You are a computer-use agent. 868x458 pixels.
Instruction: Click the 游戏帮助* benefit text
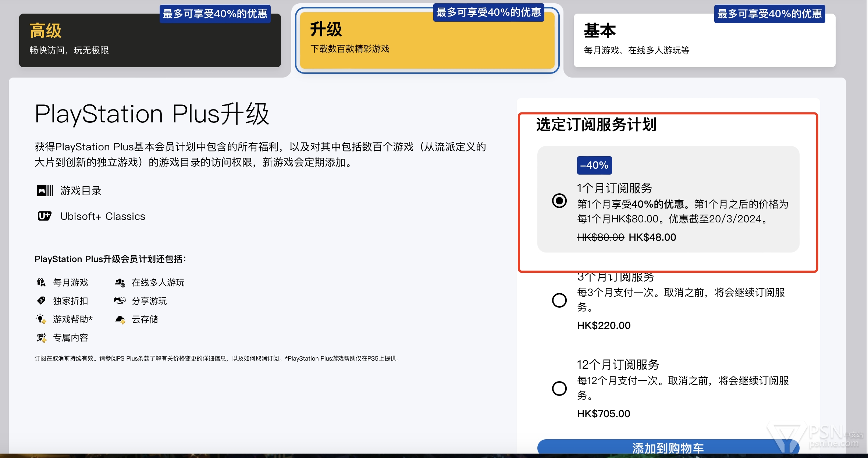(73, 319)
